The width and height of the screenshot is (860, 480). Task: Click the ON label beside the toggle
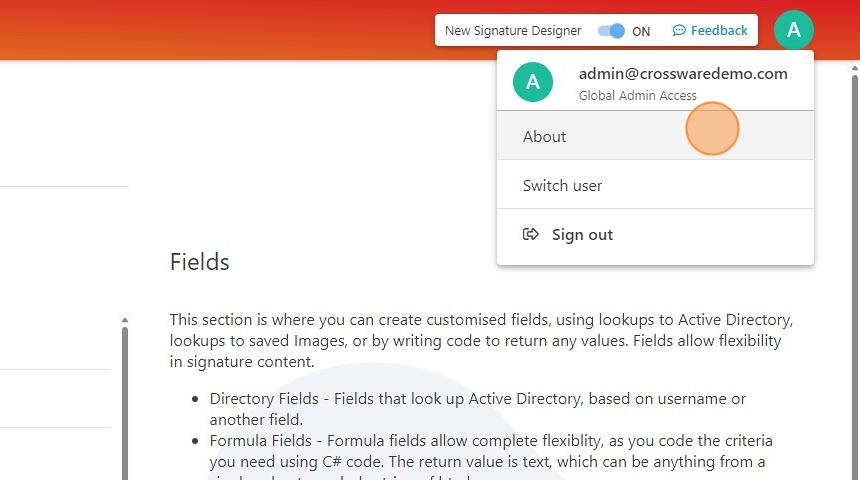[x=641, y=31]
